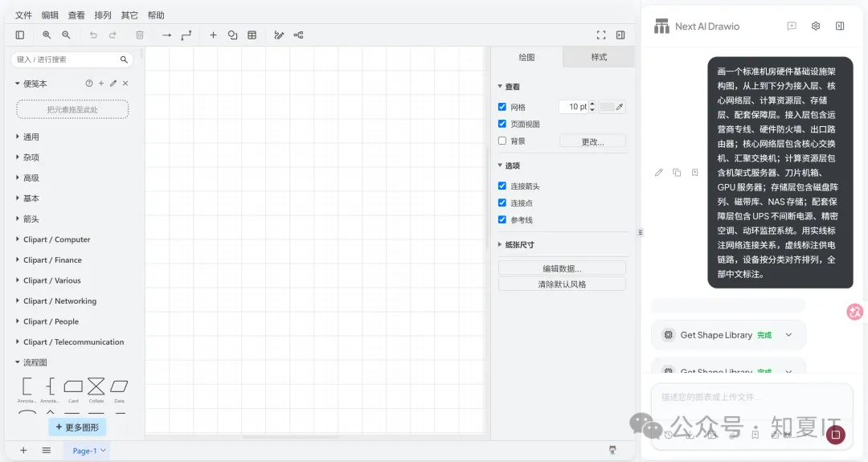Click the 清除默认风格 button
Viewport: 868px width, 462px height.
(x=562, y=284)
